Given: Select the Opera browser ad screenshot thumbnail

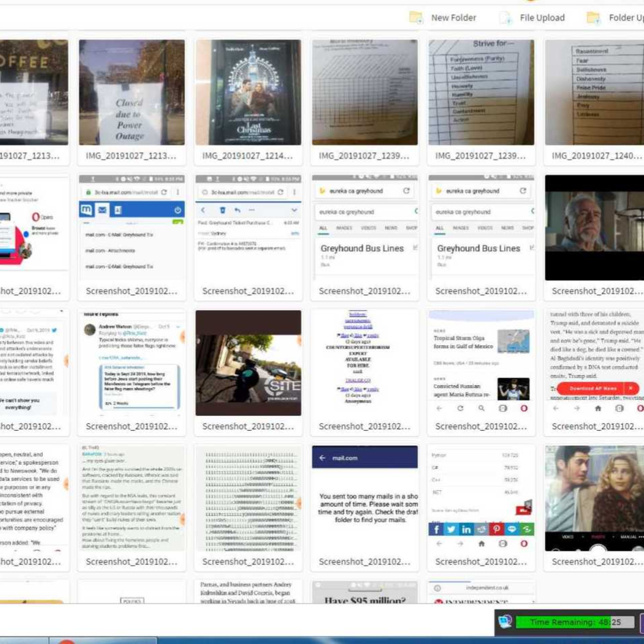Looking at the screenshot, I should pyautogui.click(x=34, y=228).
